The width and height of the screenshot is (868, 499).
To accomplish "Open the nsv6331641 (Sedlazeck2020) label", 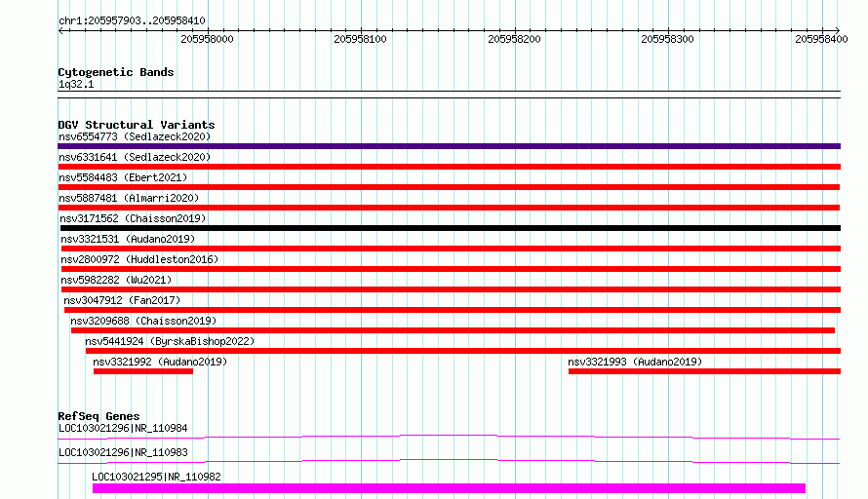I will pos(135,157).
